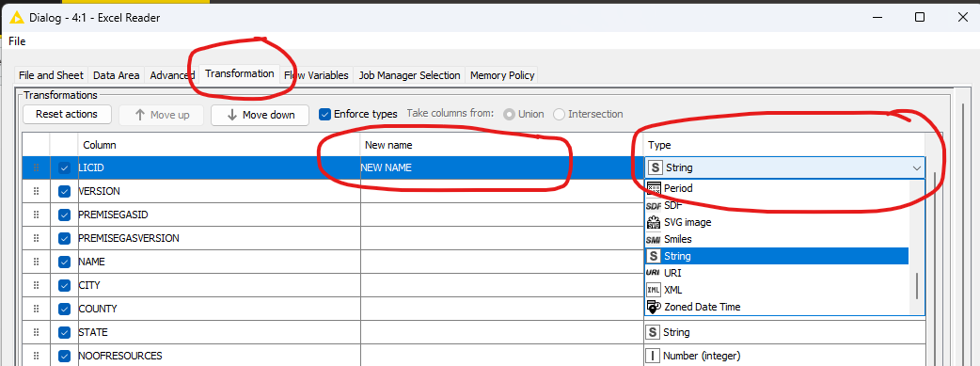Screen dimensions: 980x366
Task: Pick the XML type icon
Action: click(654, 290)
